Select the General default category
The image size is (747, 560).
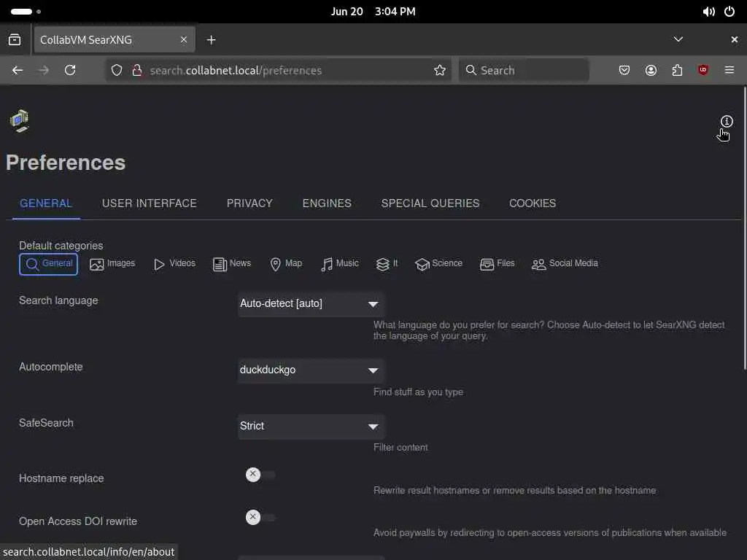49,264
